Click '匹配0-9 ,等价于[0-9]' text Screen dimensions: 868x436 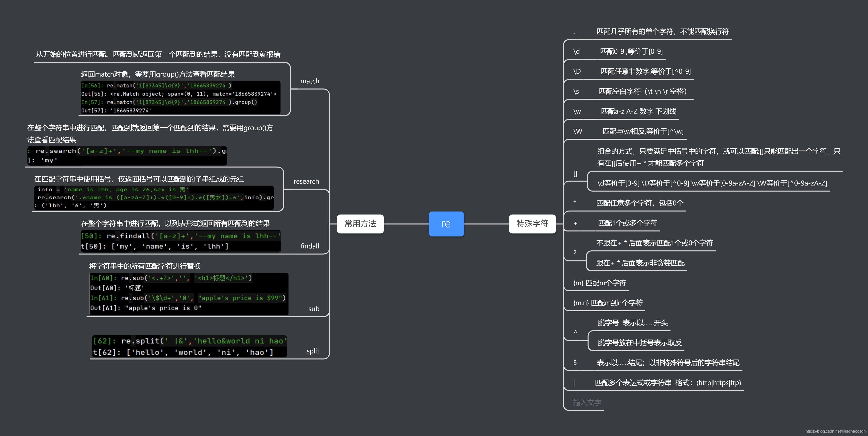point(631,52)
